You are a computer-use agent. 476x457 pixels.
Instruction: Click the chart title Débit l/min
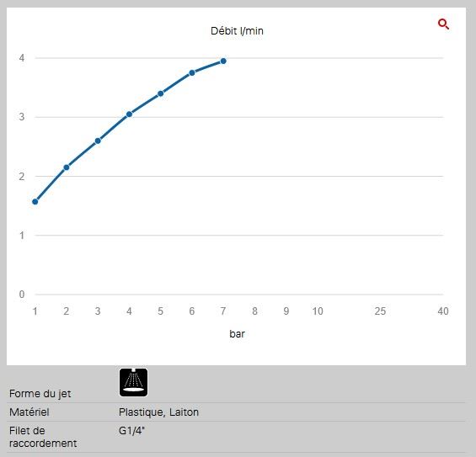(237, 30)
